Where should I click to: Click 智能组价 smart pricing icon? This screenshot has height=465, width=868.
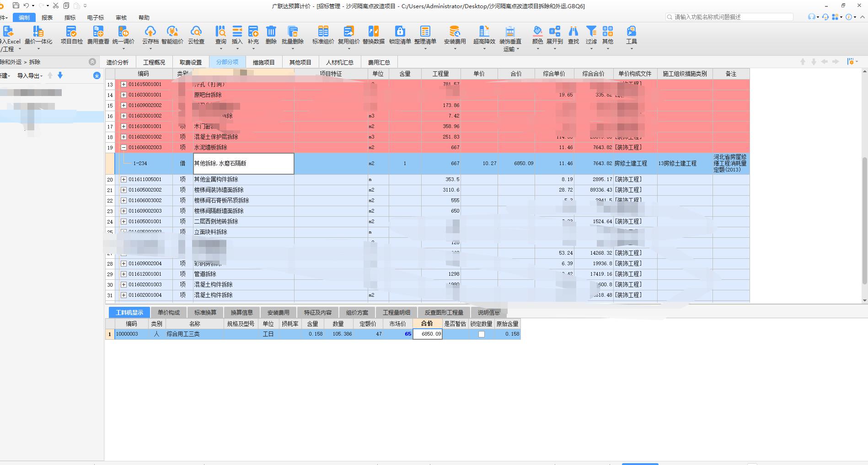(x=172, y=32)
